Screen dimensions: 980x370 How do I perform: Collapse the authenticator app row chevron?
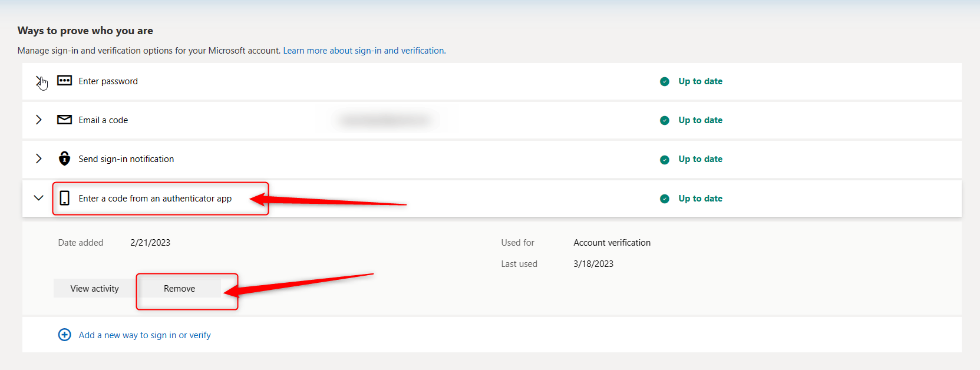tap(39, 198)
